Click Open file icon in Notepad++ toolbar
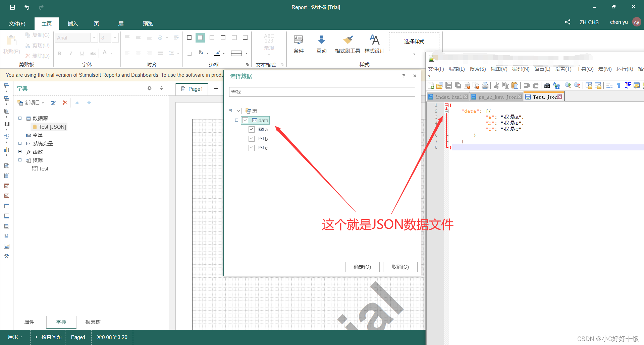The height and width of the screenshot is (345, 644). point(440,86)
